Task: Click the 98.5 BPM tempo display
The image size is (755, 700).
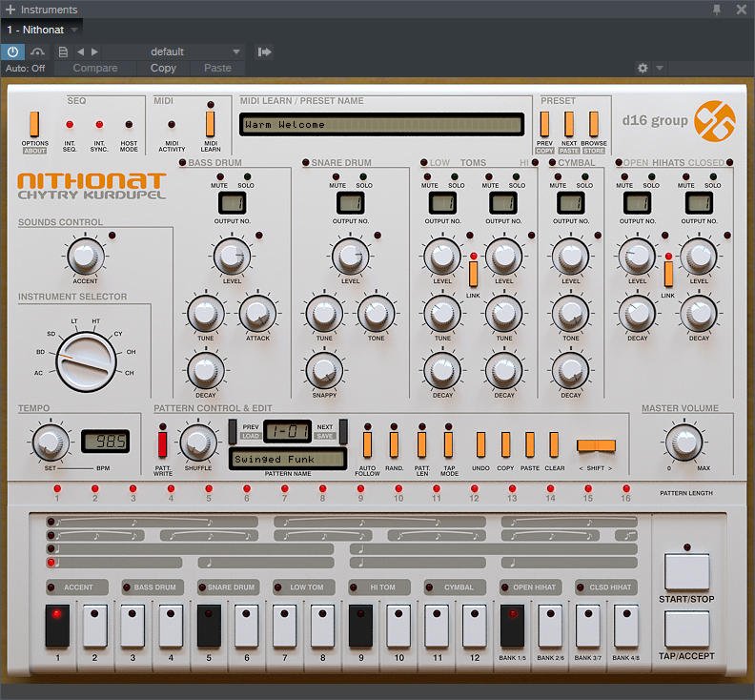Action: (x=105, y=441)
